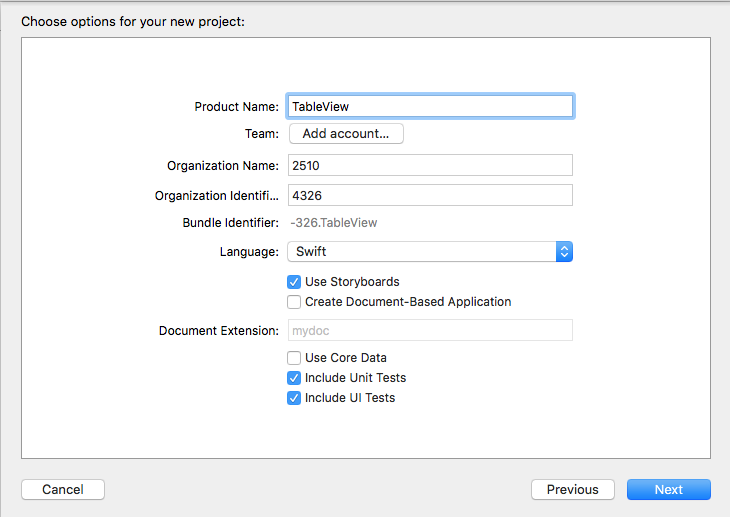This screenshot has width=730, height=517.
Task: Open the Language dropdown showing Swift
Action: [430, 252]
